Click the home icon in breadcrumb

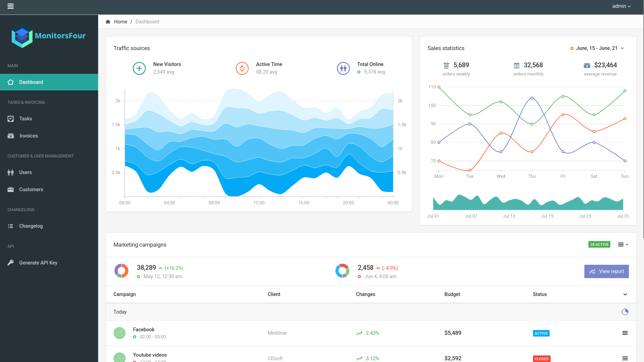point(108,22)
